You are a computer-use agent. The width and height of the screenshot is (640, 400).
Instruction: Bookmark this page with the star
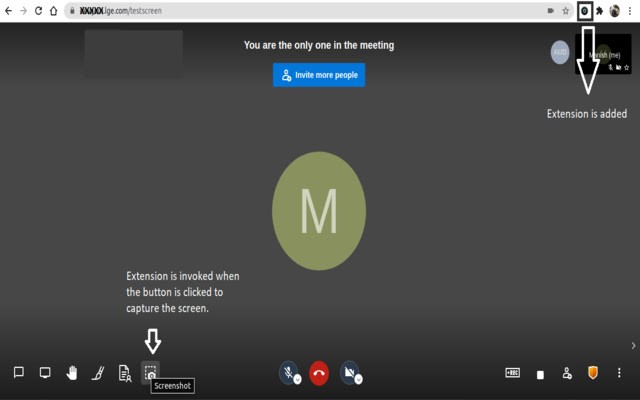click(565, 10)
